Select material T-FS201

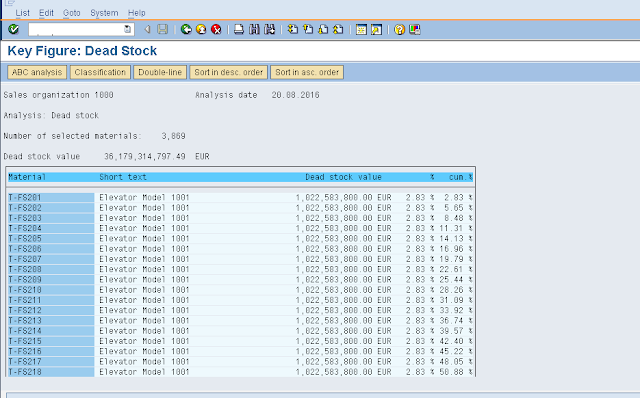pyautogui.click(x=51, y=198)
